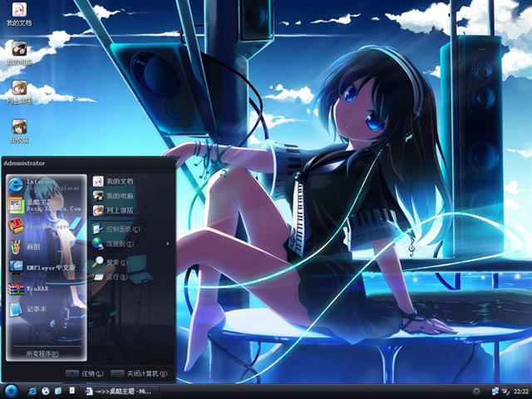Click 关闭计算机 shut down button
This screenshot has width=532, height=399.
pyautogui.click(x=139, y=373)
